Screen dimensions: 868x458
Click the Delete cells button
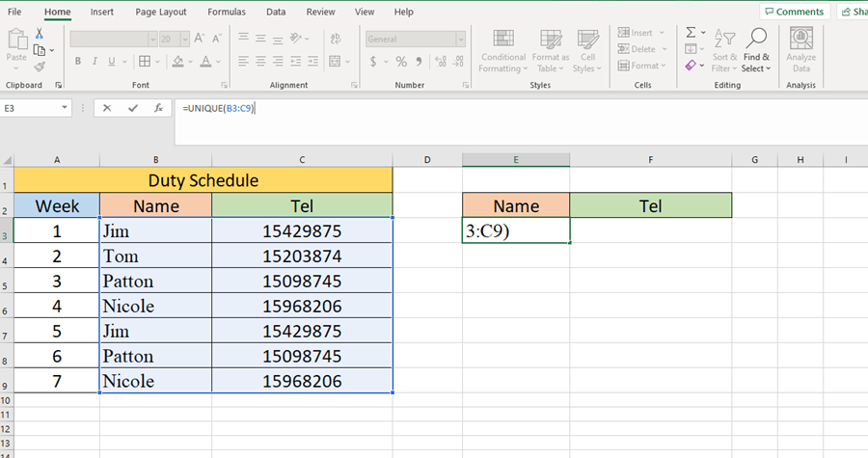[x=642, y=49]
